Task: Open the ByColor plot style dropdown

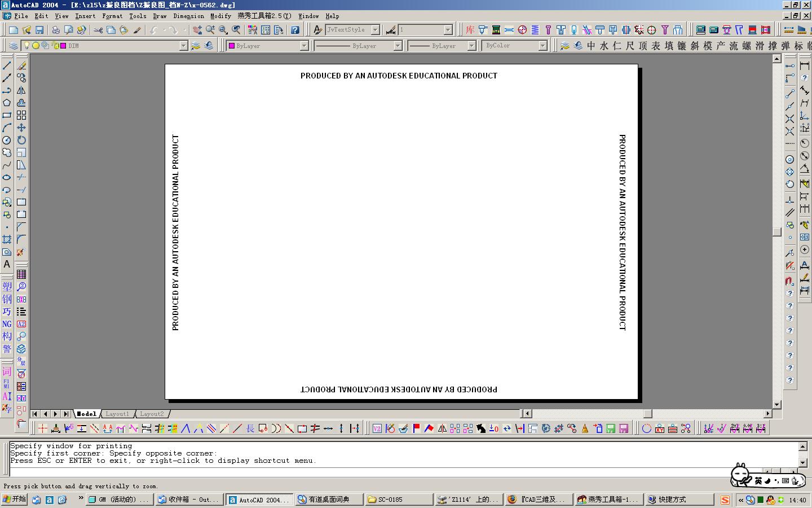Action: click(x=543, y=46)
